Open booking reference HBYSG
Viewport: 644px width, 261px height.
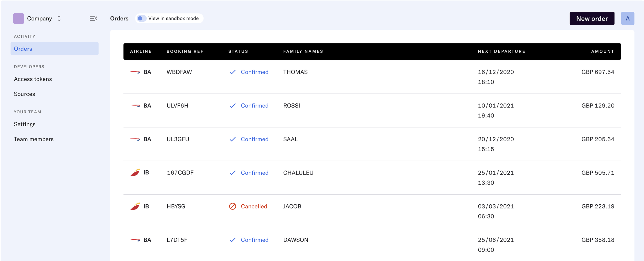click(x=176, y=206)
